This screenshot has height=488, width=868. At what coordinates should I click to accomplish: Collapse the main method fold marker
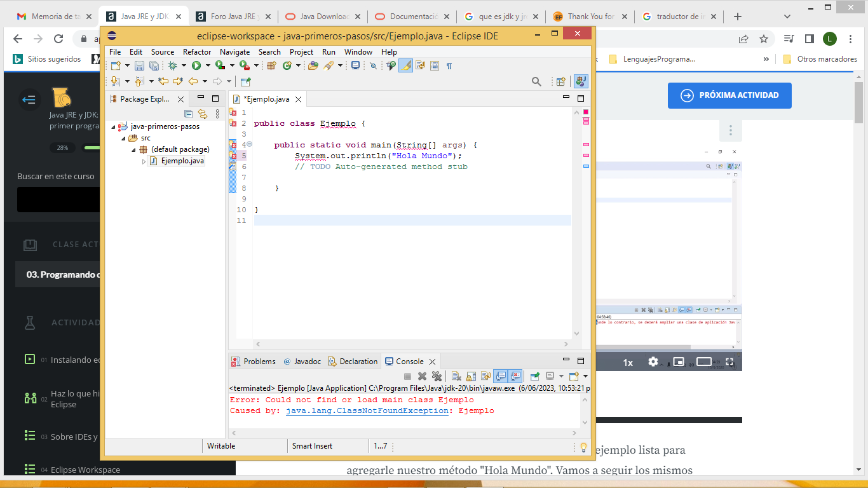click(x=249, y=144)
